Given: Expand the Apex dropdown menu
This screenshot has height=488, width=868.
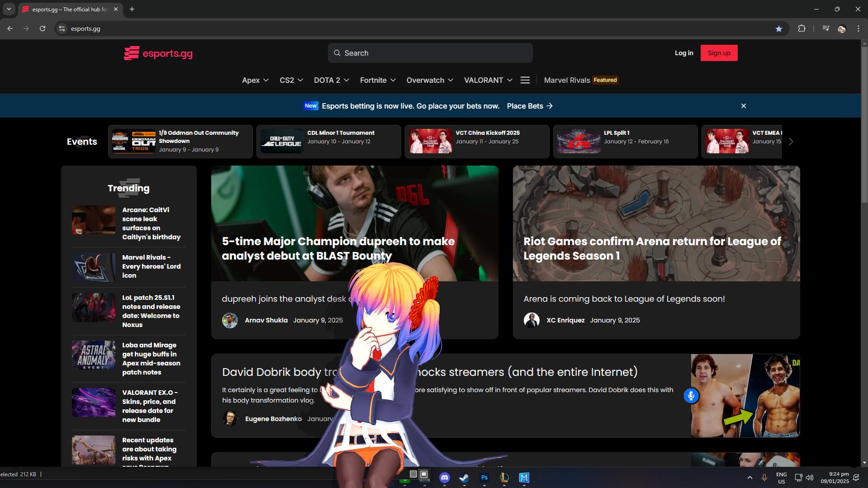Looking at the screenshot, I should tap(255, 80).
